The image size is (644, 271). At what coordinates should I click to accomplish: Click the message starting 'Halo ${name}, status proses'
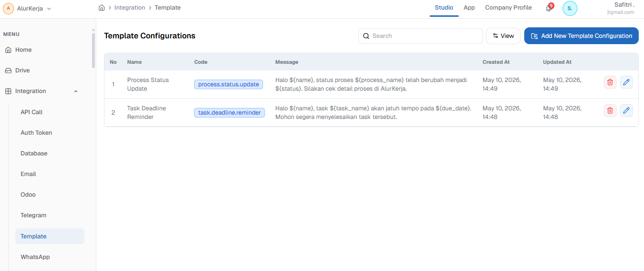(371, 84)
